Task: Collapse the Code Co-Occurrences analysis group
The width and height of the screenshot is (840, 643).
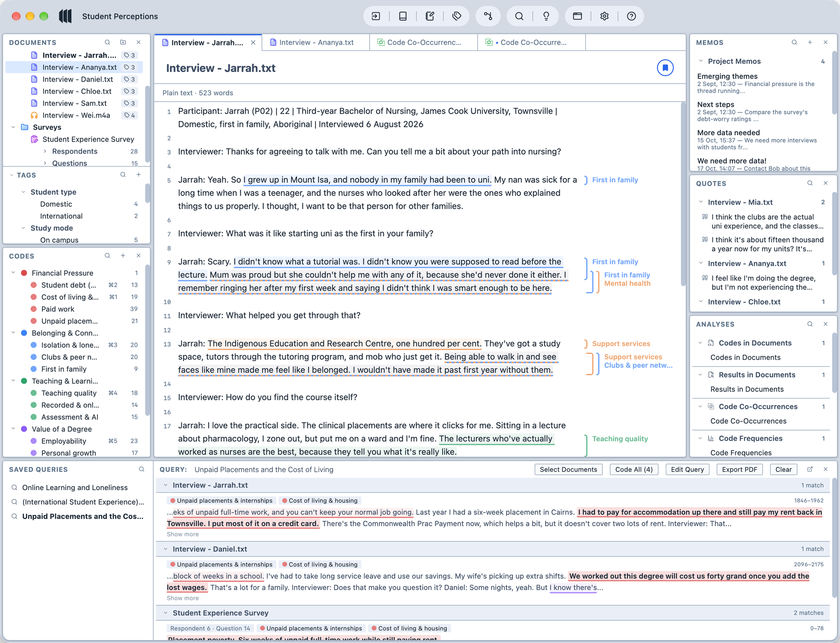Action: click(x=700, y=407)
